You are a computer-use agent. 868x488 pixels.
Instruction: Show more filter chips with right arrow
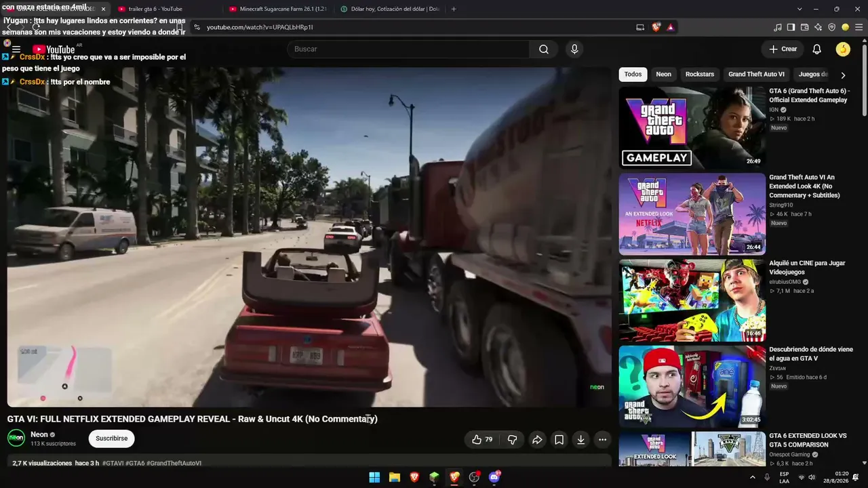click(x=843, y=75)
